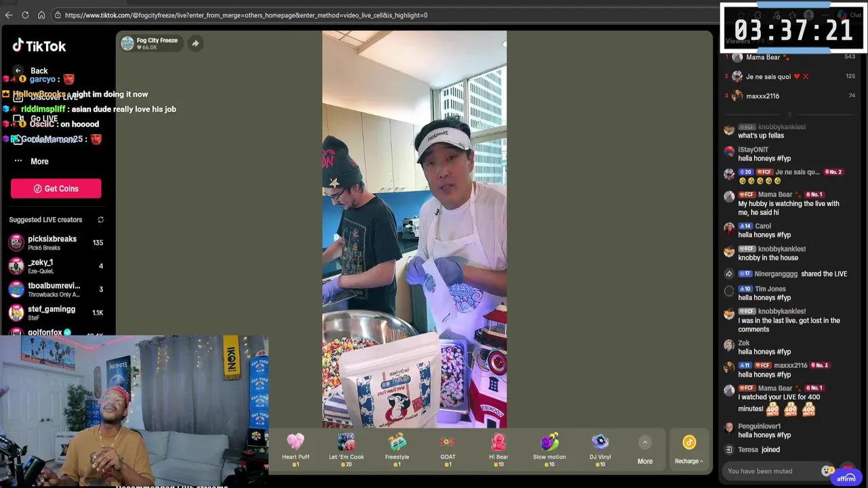Click Penguinlover1 username in chat
Image resolution: width=868 pixels, height=488 pixels.
point(759,427)
